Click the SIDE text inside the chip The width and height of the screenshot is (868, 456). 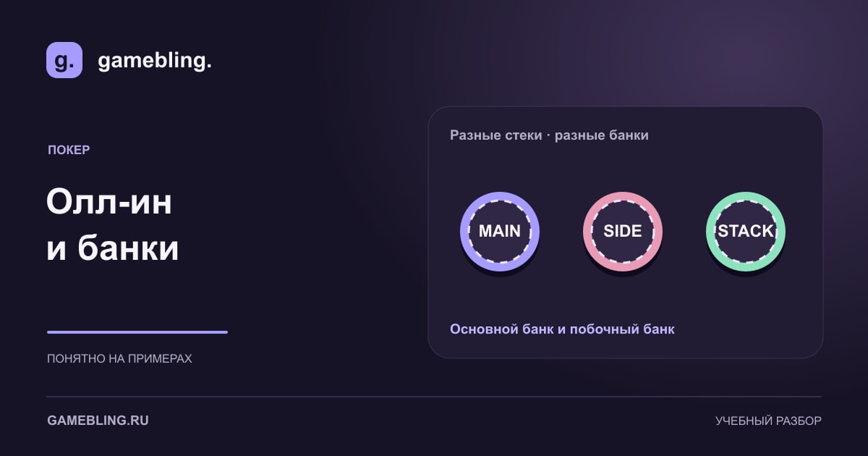coord(623,232)
